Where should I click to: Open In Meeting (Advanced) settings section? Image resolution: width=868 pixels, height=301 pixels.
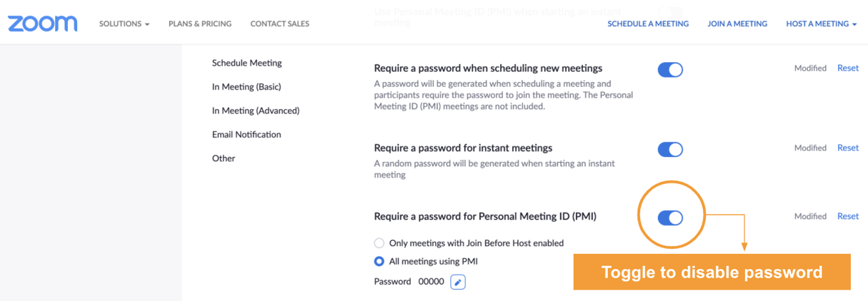pos(256,111)
